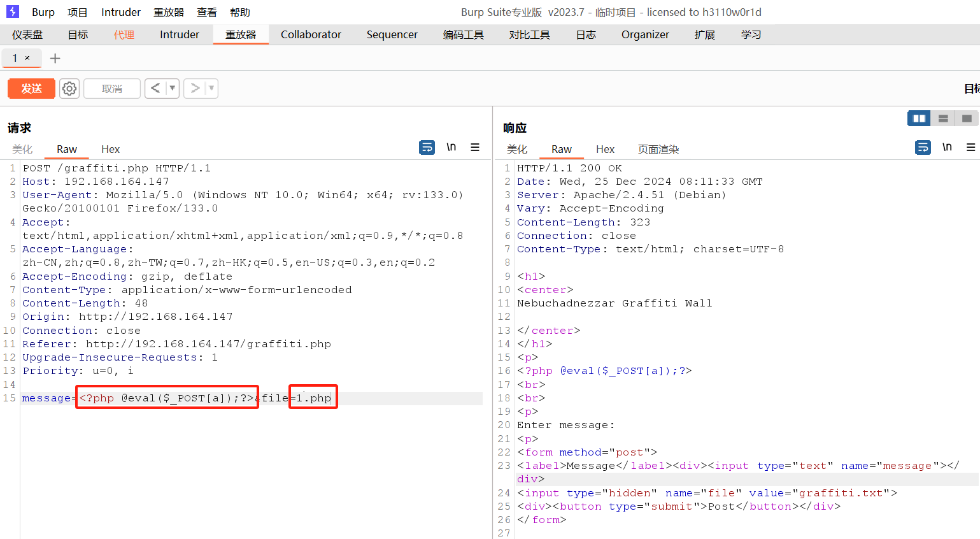Switch to the Sequencer tab
Viewport: 980px width, 539px height.
(392, 34)
